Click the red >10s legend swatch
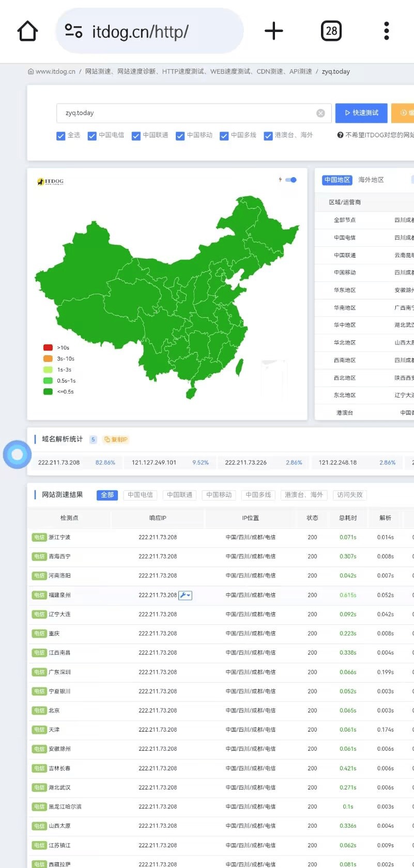414x868 pixels. point(48,348)
